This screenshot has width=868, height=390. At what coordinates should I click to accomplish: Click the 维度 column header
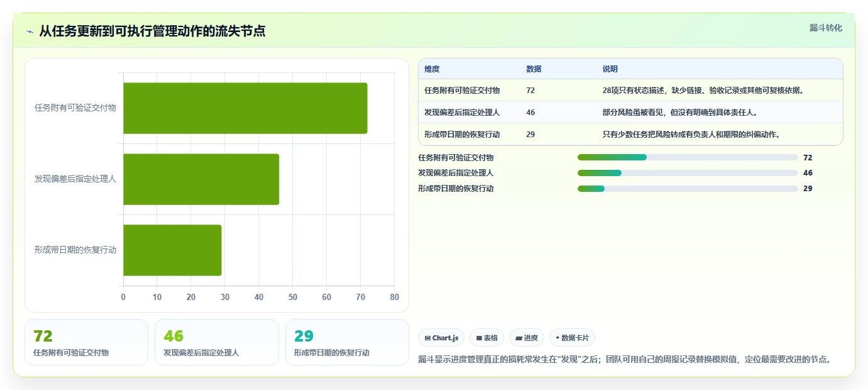[432, 69]
